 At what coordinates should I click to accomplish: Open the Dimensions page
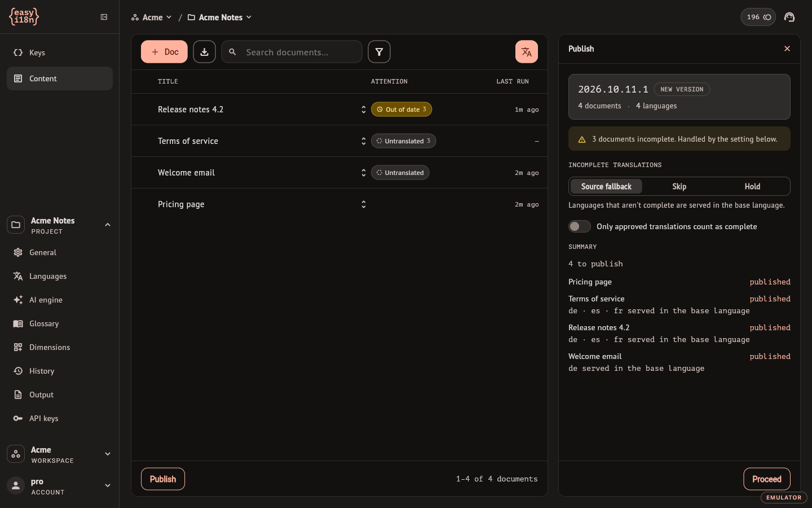[60, 347]
